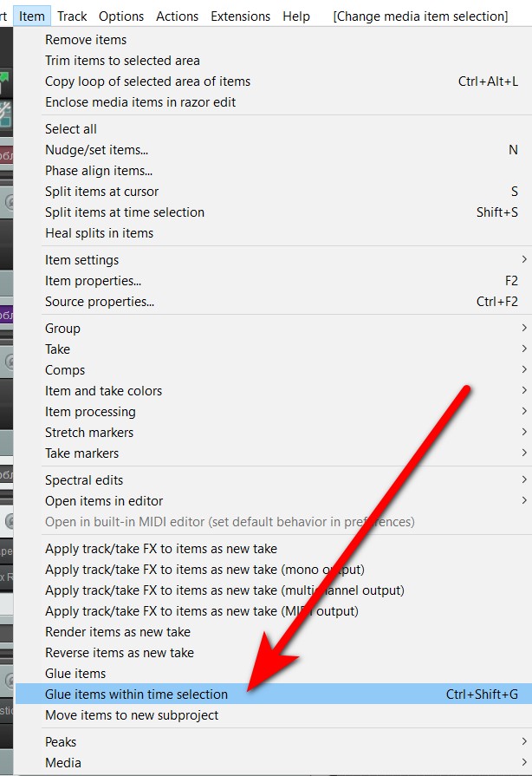This screenshot has height=776, width=532.
Task: Open the Extensions menu
Action: point(240,16)
